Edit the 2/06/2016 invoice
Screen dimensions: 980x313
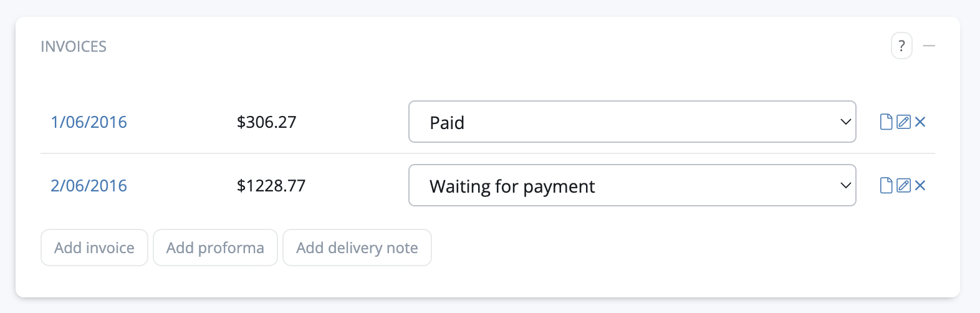pyautogui.click(x=903, y=186)
